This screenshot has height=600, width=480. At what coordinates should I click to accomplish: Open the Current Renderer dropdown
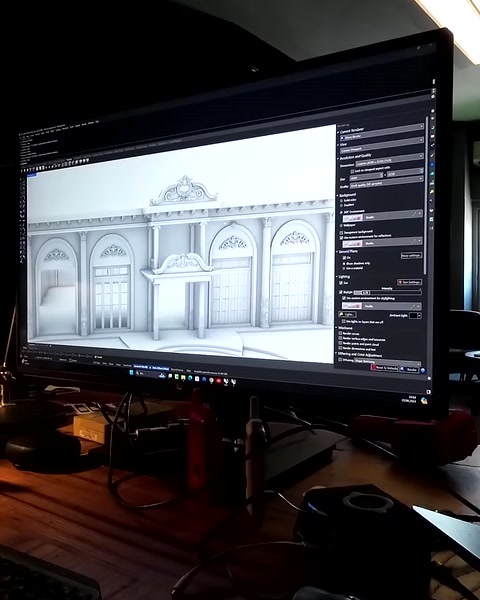point(382,133)
